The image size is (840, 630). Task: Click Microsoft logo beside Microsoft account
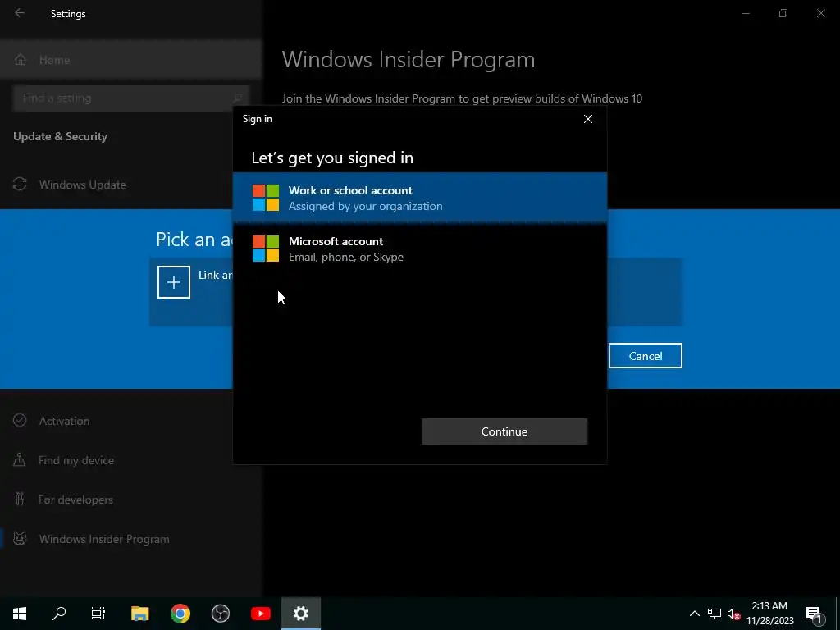(266, 249)
